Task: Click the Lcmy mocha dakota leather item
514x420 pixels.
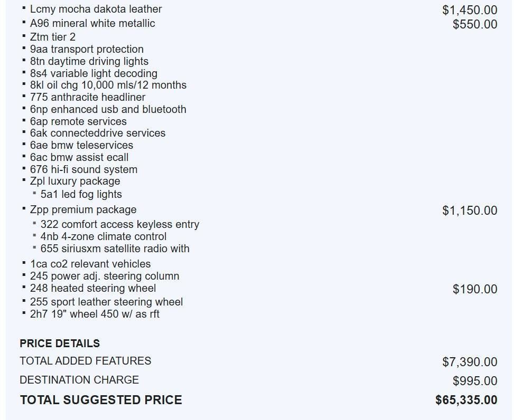Action: 96,9
